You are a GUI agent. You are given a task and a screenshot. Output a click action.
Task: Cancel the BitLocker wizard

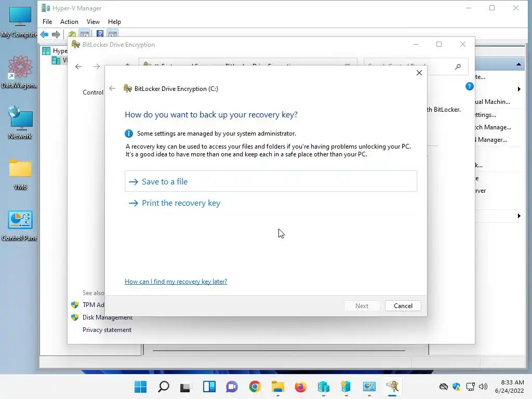coord(403,305)
